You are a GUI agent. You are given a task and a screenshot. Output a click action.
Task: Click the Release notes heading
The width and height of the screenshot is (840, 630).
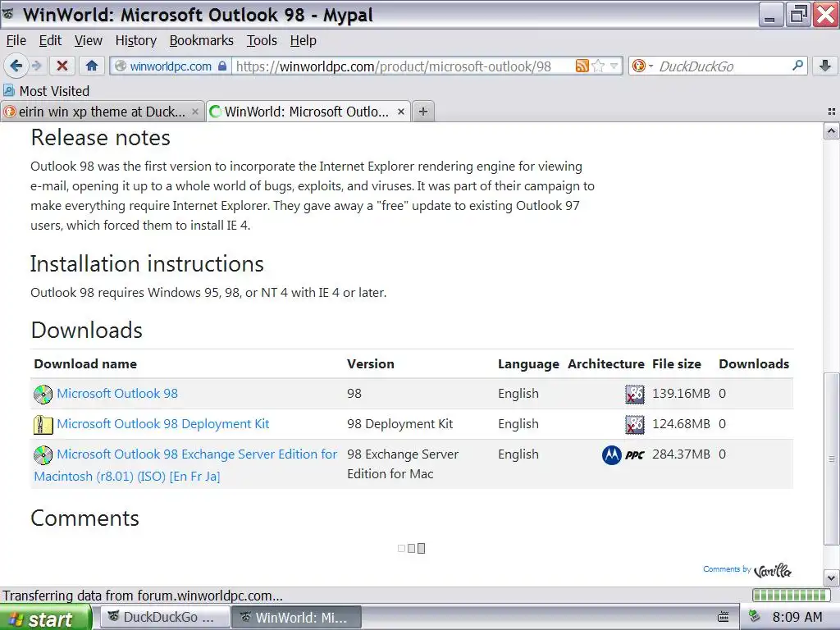pos(100,138)
